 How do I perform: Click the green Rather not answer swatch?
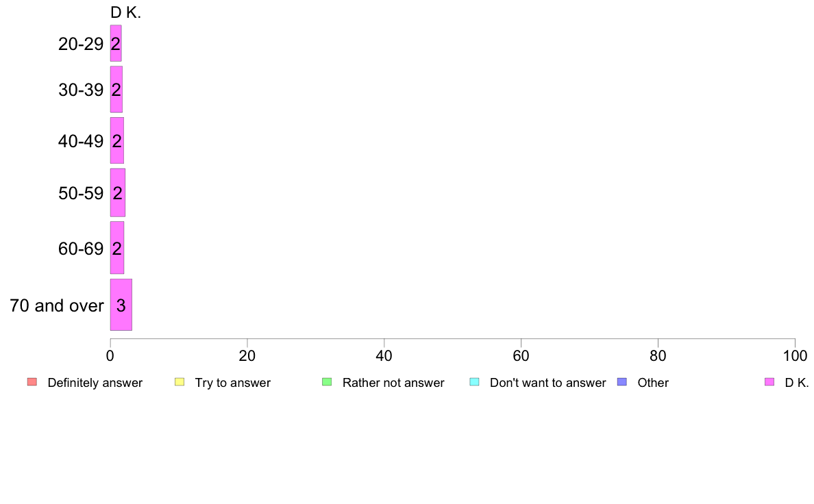327,382
